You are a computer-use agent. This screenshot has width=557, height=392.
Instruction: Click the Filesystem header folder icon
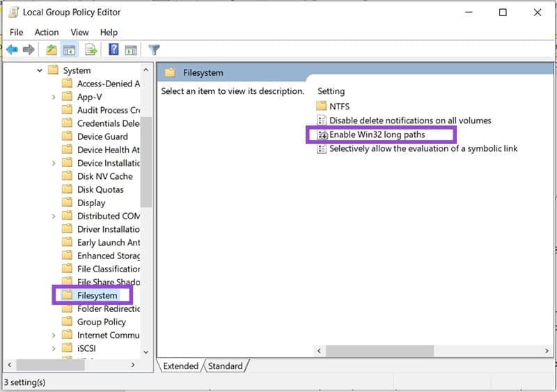pyautogui.click(x=170, y=72)
